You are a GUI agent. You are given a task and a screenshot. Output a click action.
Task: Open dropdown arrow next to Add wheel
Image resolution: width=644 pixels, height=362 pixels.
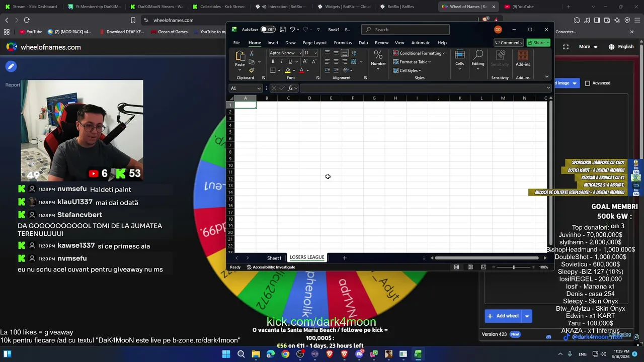click(x=527, y=316)
